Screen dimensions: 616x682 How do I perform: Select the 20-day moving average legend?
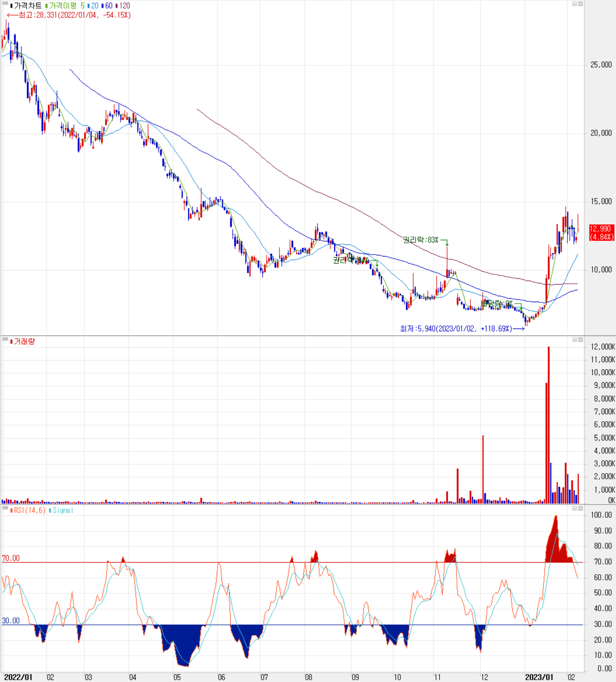[95, 6]
